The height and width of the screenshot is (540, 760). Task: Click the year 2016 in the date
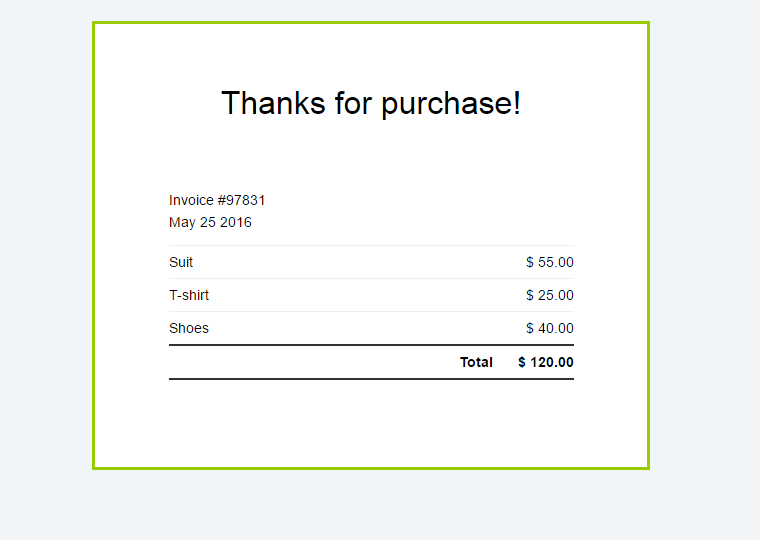236,222
